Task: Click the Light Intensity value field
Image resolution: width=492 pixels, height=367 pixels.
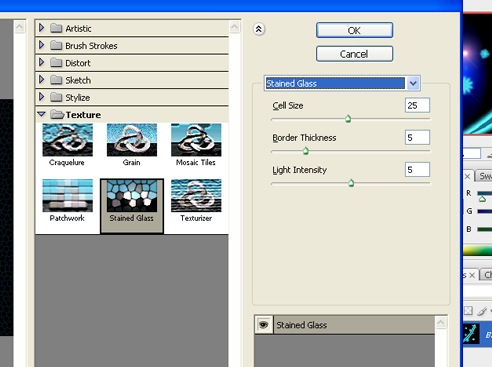Action: click(417, 170)
